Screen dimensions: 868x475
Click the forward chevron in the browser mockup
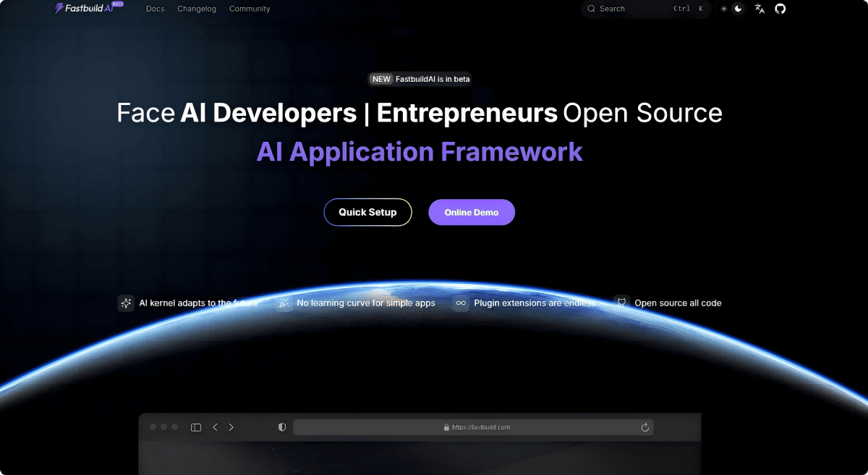point(231,427)
